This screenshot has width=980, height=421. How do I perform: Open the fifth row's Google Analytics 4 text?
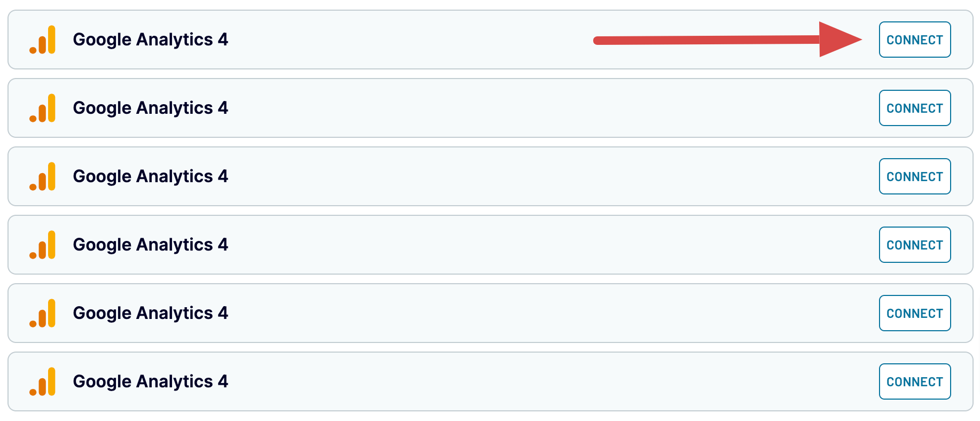151,313
